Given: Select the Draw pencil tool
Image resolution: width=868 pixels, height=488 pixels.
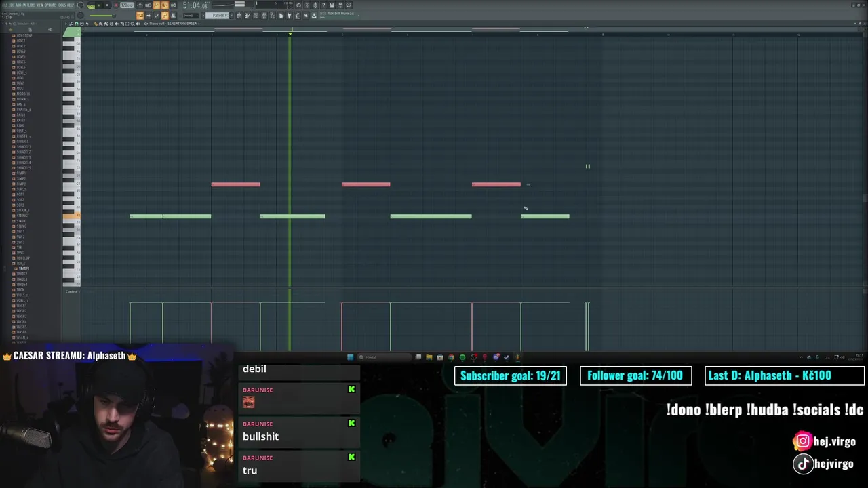Looking at the screenshot, I should coord(96,24).
